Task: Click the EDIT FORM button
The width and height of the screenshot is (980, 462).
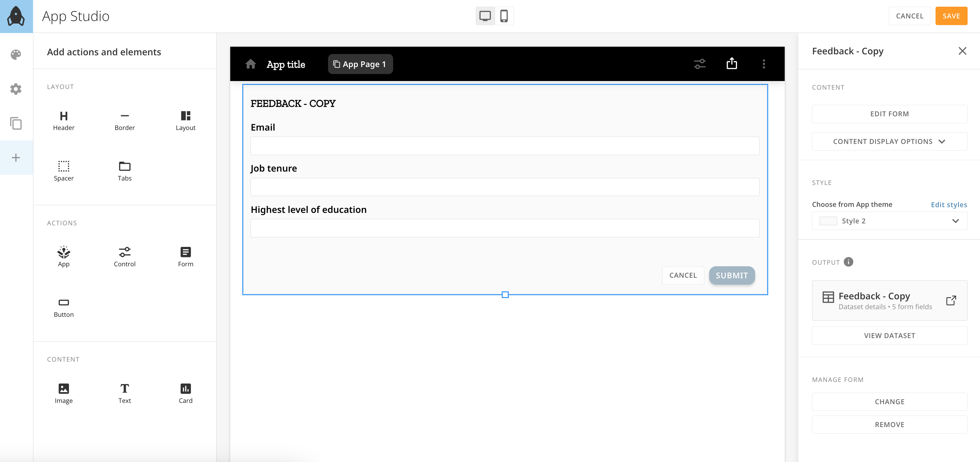Action: click(889, 113)
